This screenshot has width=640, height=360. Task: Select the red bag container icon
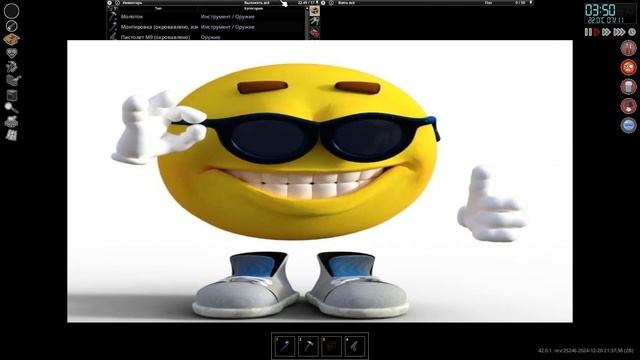[x=314, y=32]
